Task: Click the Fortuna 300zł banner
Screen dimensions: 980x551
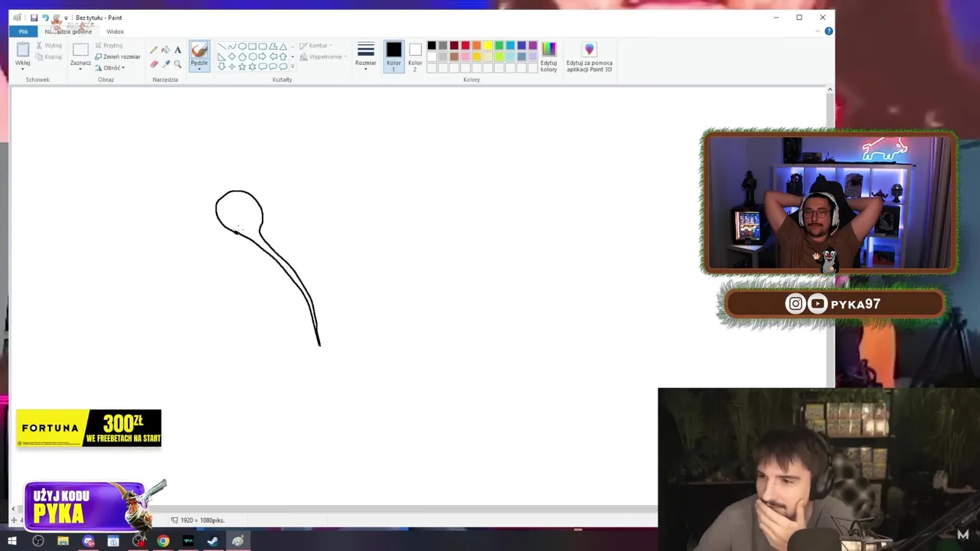Action: tap(89, 429)
